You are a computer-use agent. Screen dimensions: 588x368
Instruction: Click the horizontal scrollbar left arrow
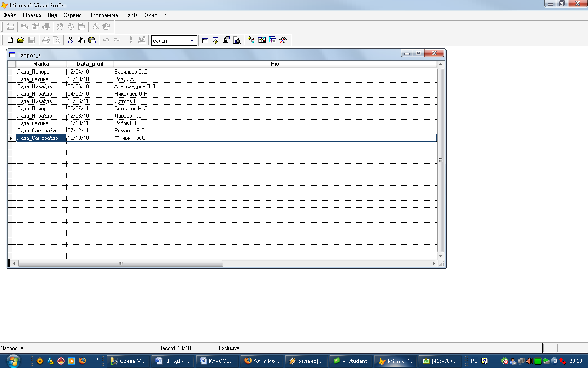[14, 264]
